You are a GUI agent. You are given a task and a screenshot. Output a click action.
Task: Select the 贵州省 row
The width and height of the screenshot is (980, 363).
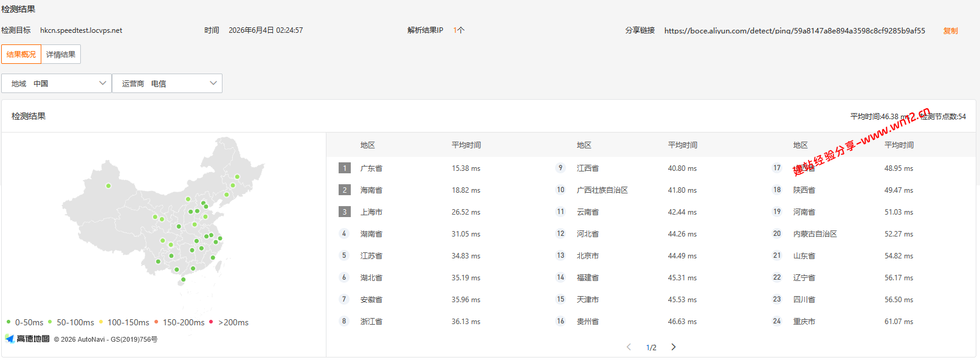pos(651,322)
